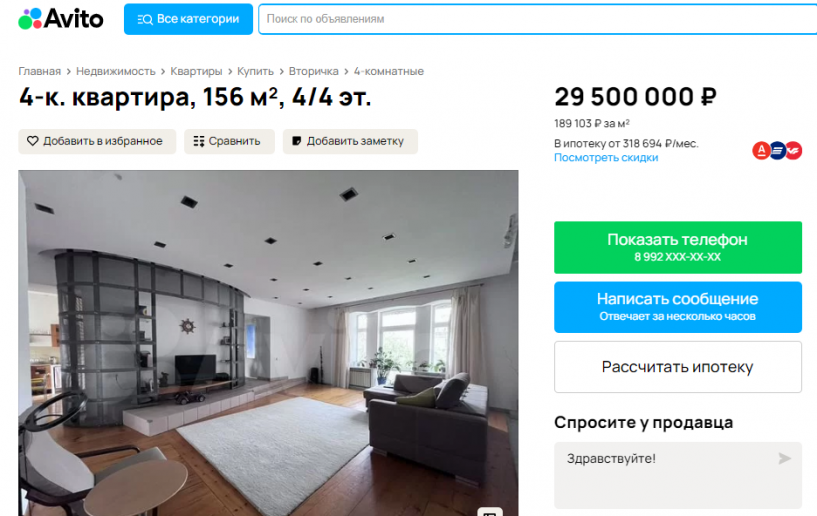Open Недвижимость breadcrumb link
The width and height of the screenshot is (817, 516).
(116, 71)
